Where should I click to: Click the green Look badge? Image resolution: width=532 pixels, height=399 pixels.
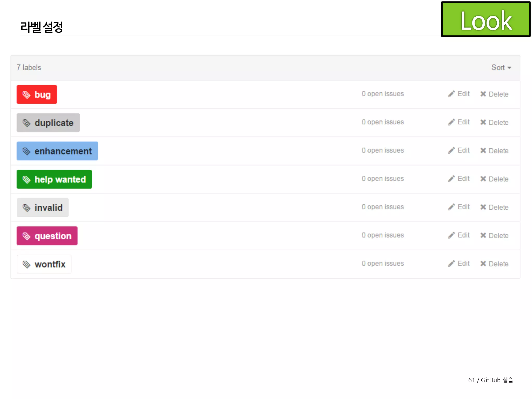click(x=486, y=19)
